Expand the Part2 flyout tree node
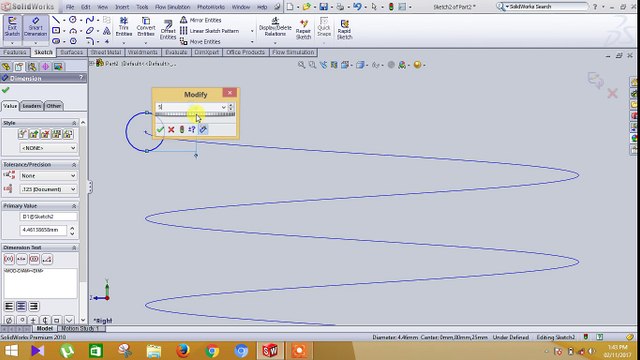 point(92,63)
